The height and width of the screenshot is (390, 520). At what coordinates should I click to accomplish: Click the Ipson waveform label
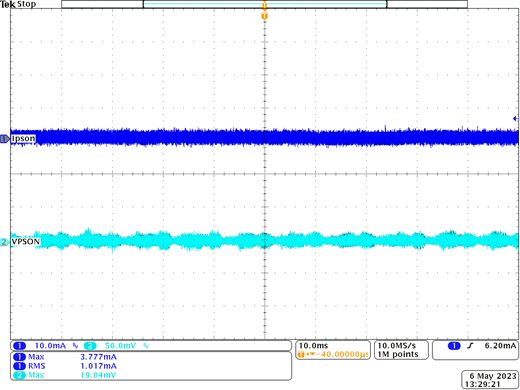click(x=23, y=138)
